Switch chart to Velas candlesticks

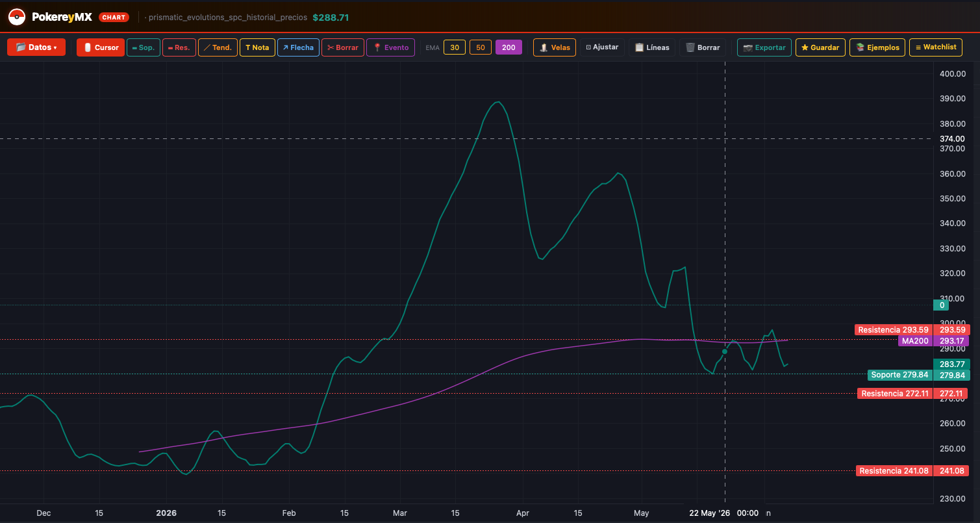tap(555, 47)
